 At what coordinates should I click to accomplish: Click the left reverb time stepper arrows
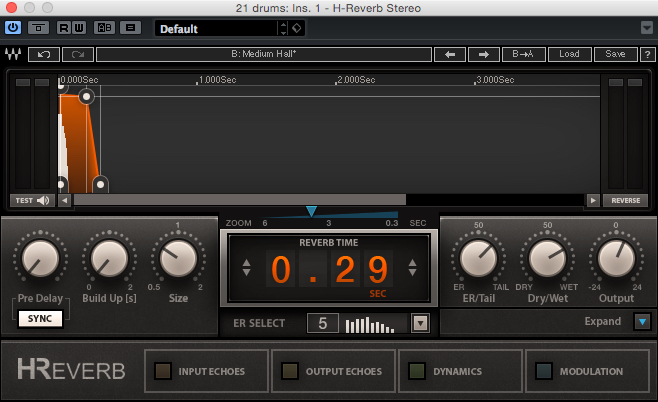(246, 267)
